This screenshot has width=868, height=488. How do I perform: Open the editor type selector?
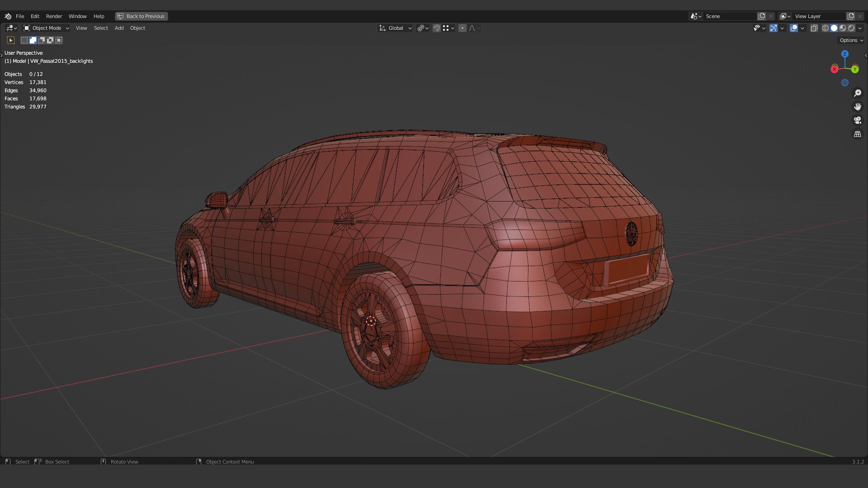(x=11, y=28)
